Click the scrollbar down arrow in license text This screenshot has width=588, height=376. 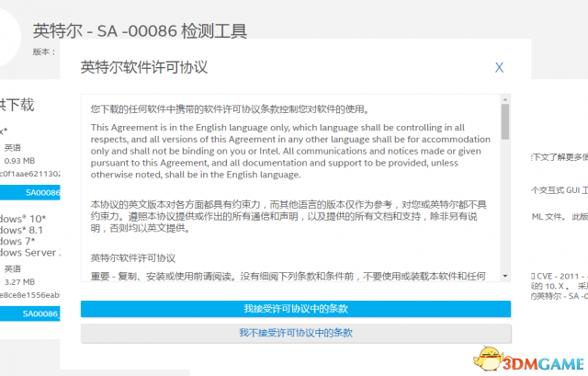coord(505,277)
